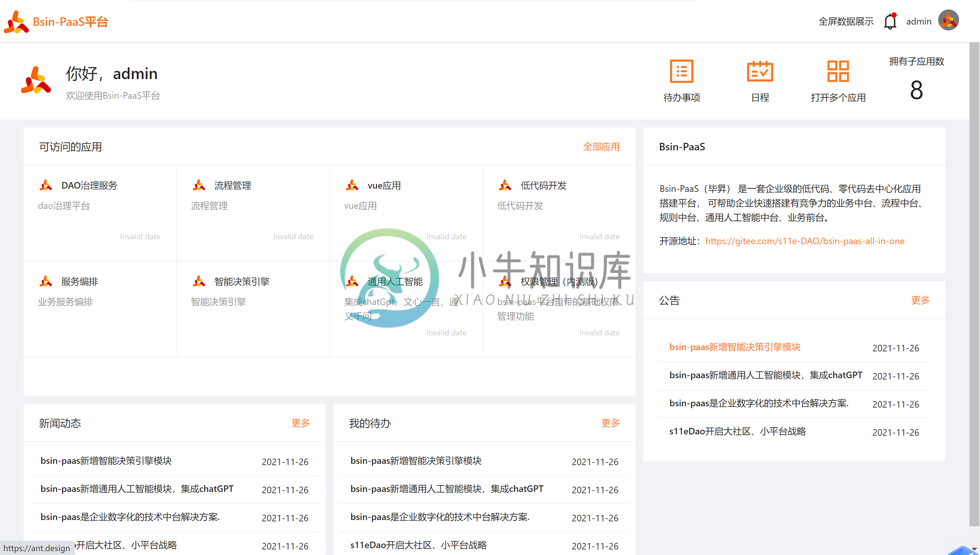Click 更多 in the 新闻动态 panel
The image size is (980, 555).
click(301, 423)
